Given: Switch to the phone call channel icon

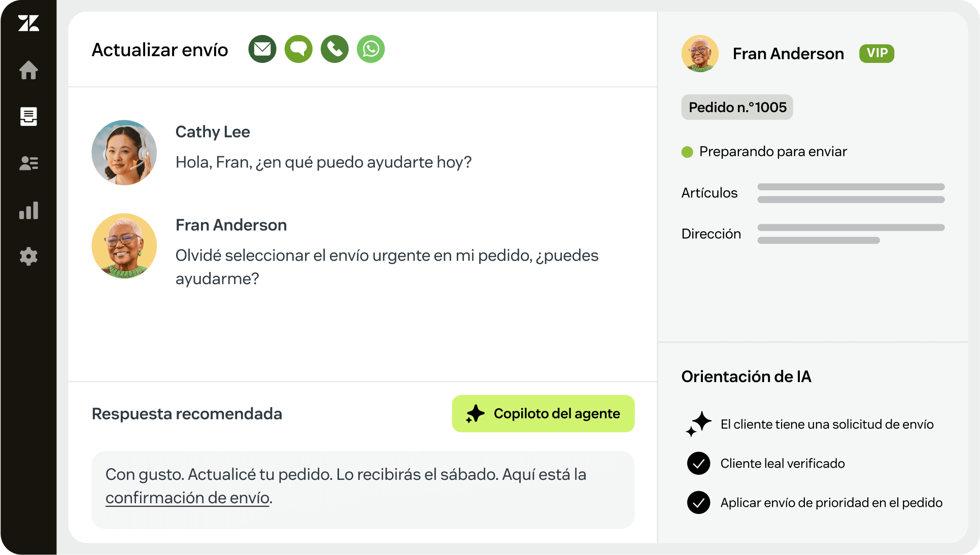Looking at the screenshot, I should click(335, 49).
